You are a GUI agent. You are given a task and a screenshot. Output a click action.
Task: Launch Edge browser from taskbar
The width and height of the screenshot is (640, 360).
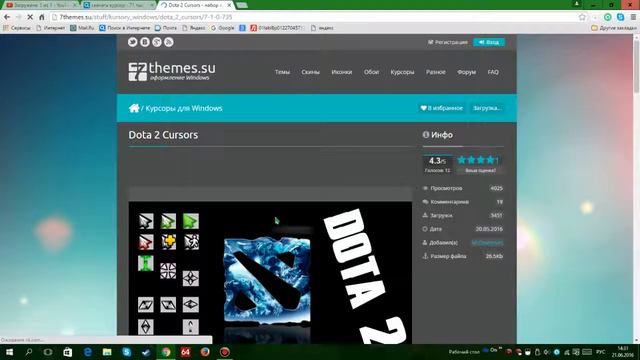coord(87,352)
